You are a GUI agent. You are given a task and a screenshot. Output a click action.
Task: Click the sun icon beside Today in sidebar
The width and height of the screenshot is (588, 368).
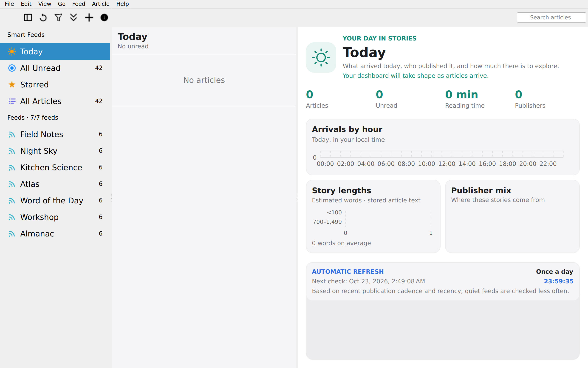click(12, 52)
